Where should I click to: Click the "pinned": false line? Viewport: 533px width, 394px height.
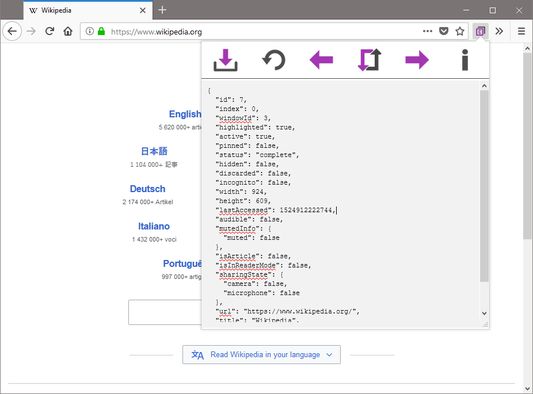tap(247, 146)
